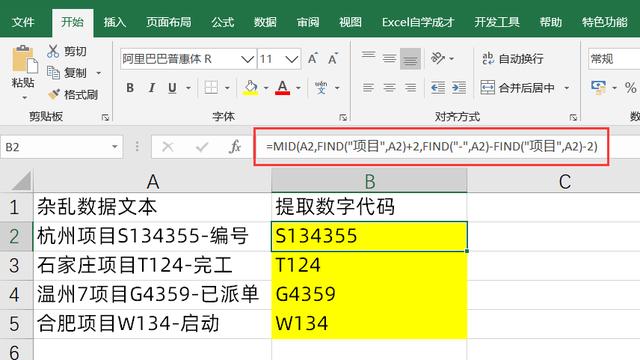Switch to the 数据 Data tab
The height and width of the screenshot is (360, 640).
(265, 22)
